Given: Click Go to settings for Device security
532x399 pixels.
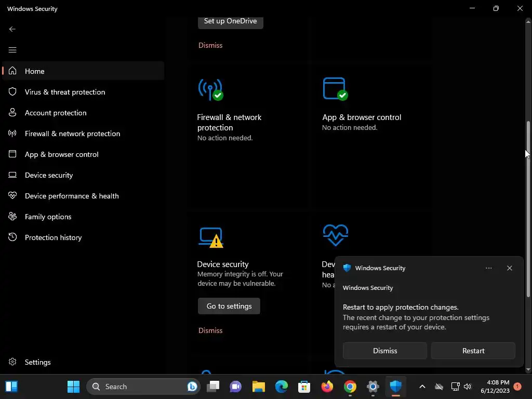Looking at the screenshot, I should (x=229, y=306).
